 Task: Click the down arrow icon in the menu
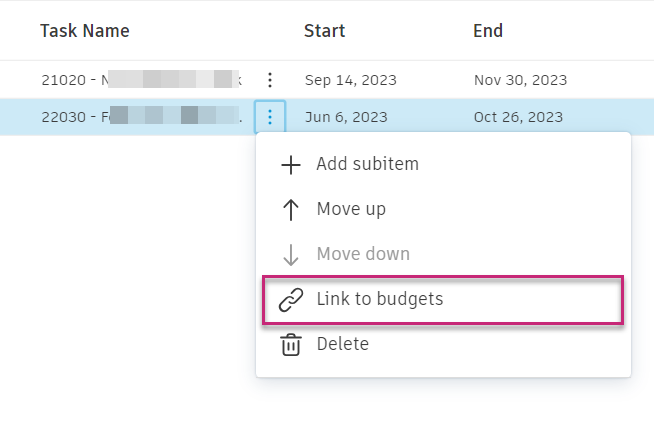click(x=291, y=254)
